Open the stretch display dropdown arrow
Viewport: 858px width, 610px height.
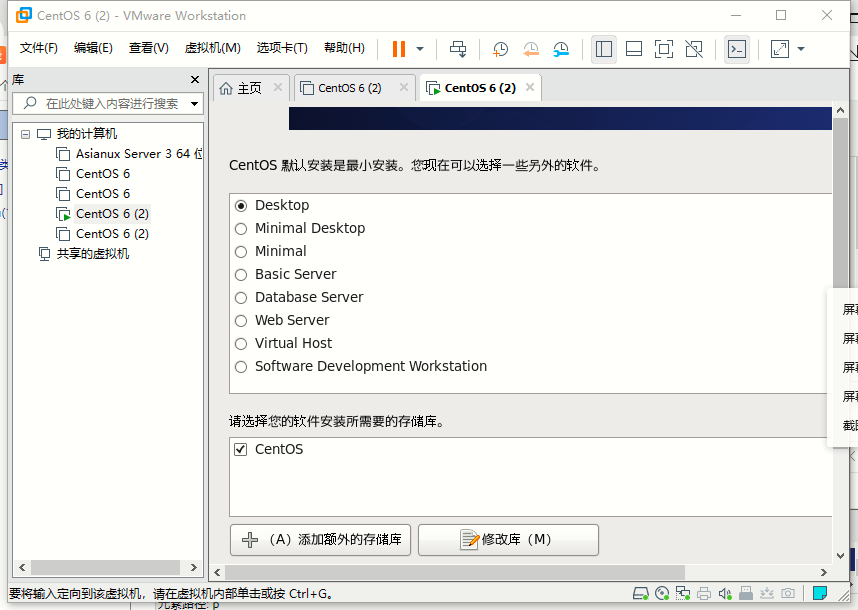801,49
